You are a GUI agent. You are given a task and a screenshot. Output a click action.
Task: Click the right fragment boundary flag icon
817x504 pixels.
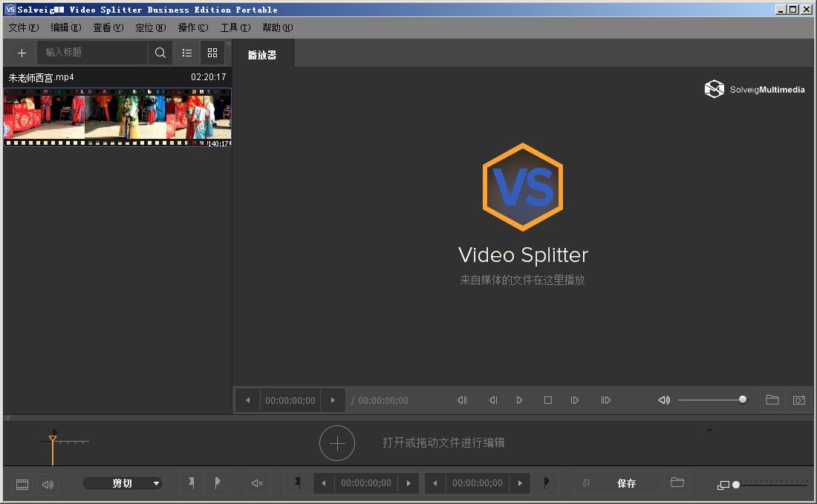(x=546, y=482)
